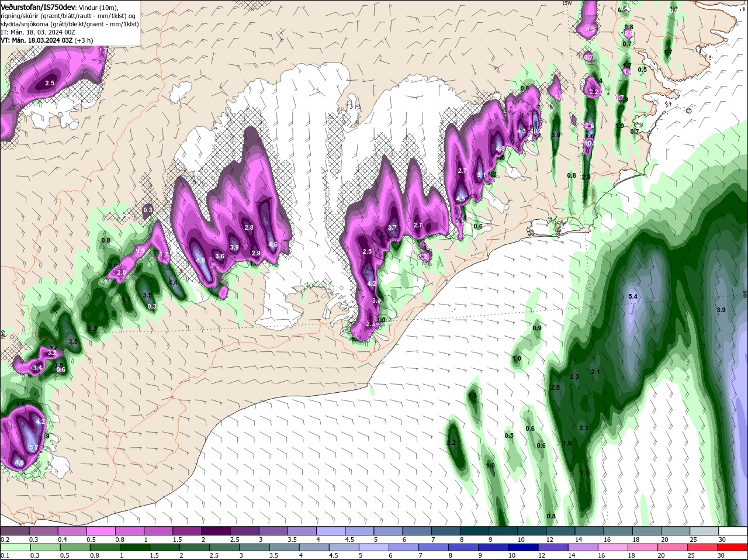Click the 0.2 label in the snow legend
The height and width of the screenshot is (560, 748).
[5, 540]
